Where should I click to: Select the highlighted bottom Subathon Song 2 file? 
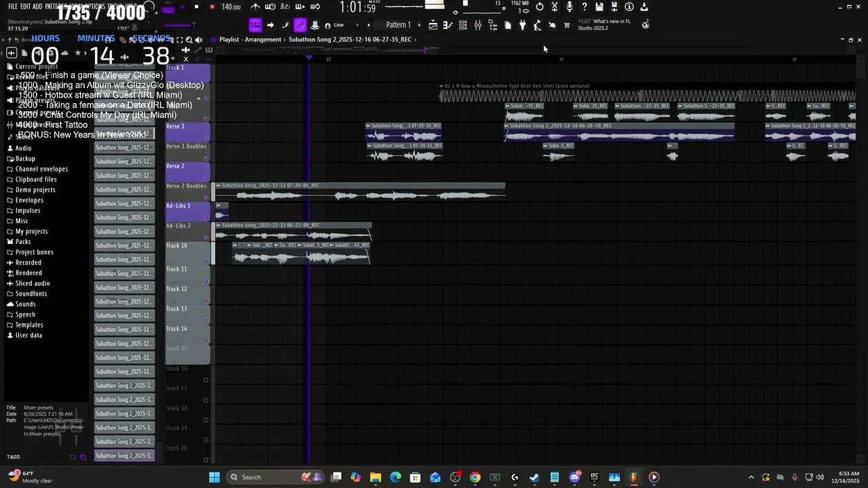[124, 455]
